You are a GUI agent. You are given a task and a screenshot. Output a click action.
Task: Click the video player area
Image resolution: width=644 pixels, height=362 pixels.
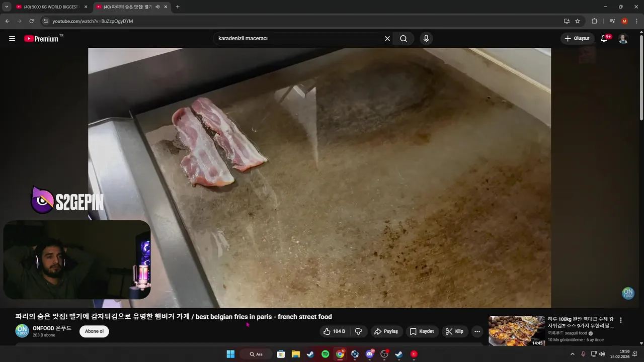click(319, 177)
